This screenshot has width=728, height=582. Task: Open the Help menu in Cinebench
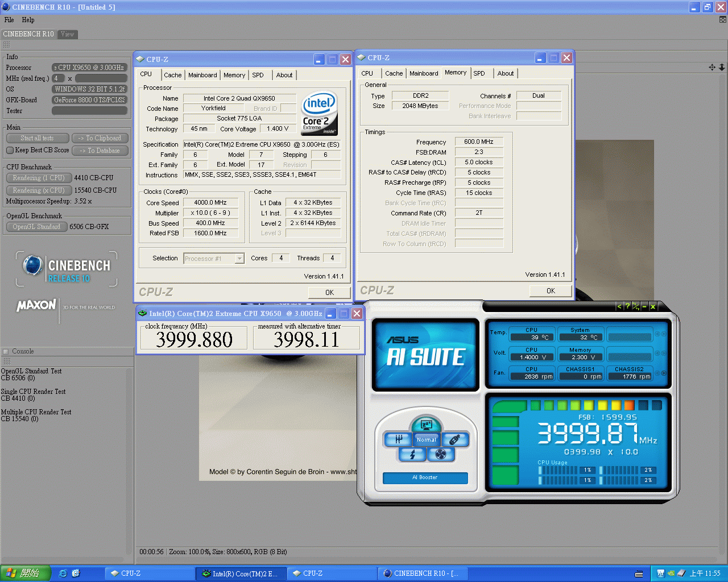pyautogui.click(x=28, y=20)
